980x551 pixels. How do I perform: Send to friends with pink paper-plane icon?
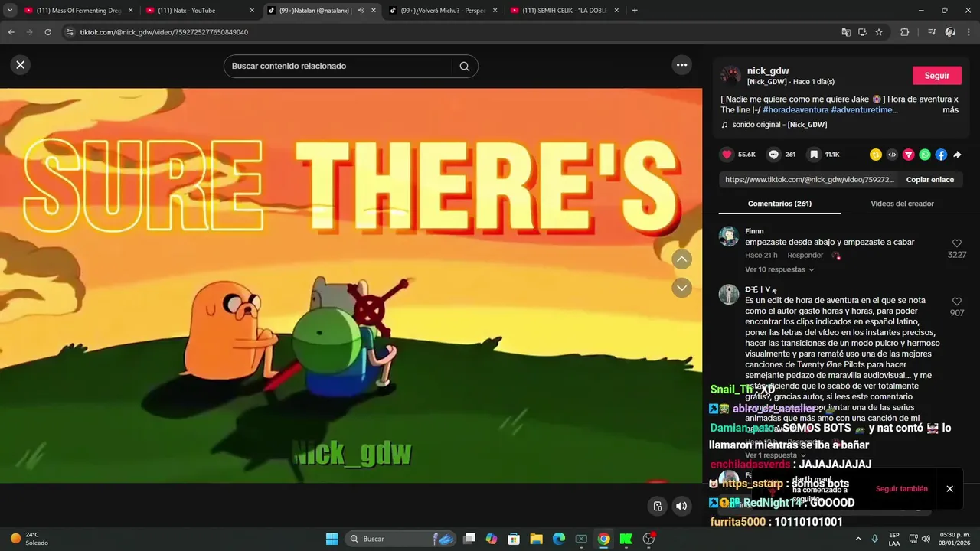909,155
